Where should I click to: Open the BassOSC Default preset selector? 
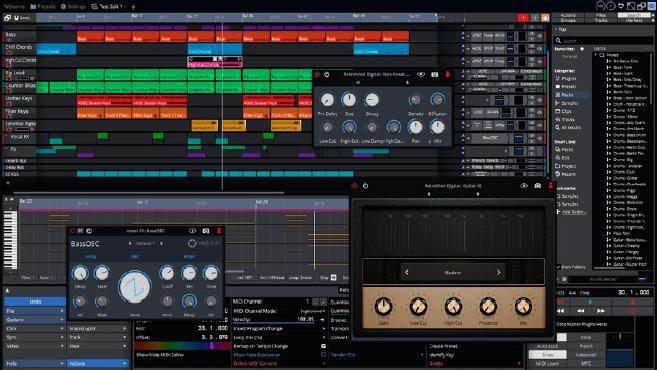[x=145, y=243]
